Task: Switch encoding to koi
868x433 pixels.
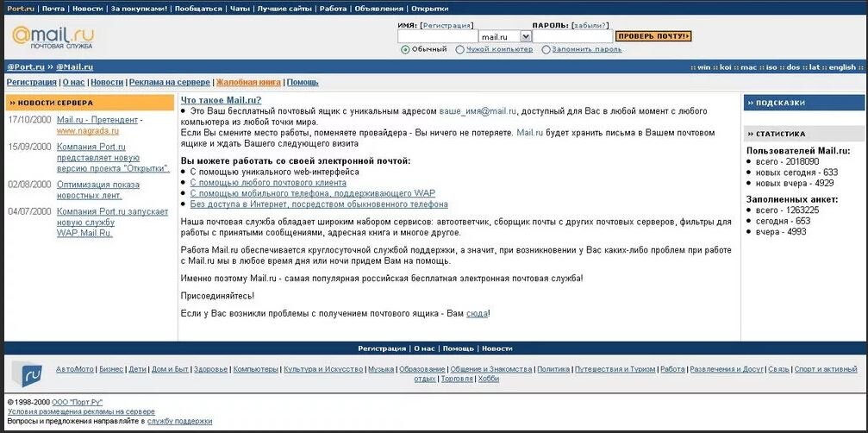Action: tap(726, 67)
